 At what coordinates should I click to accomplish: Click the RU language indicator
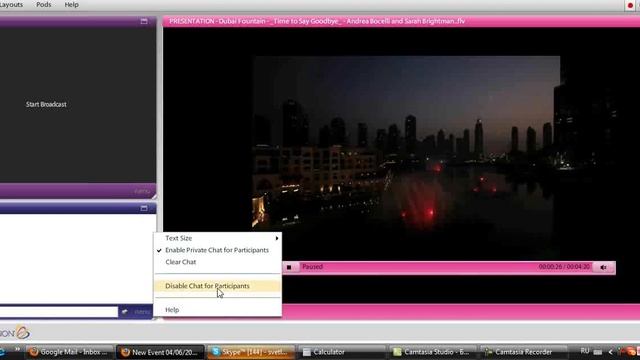(x=584, y=351)
